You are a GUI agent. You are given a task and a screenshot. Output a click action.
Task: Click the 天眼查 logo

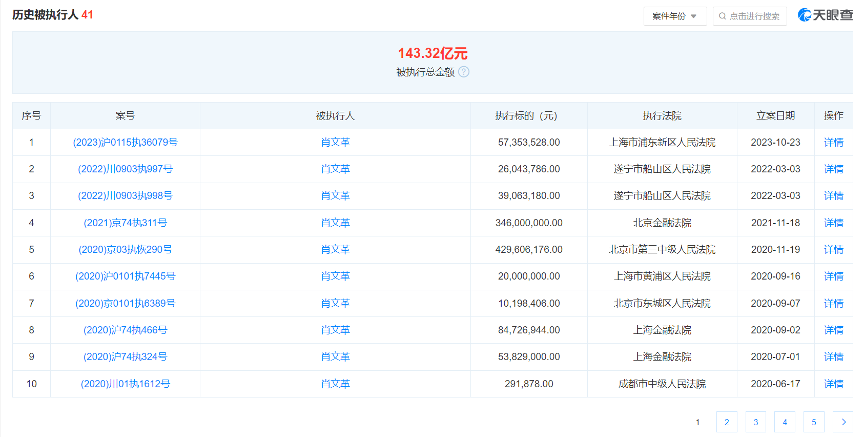pyautogui.click(x=825, y=15)
